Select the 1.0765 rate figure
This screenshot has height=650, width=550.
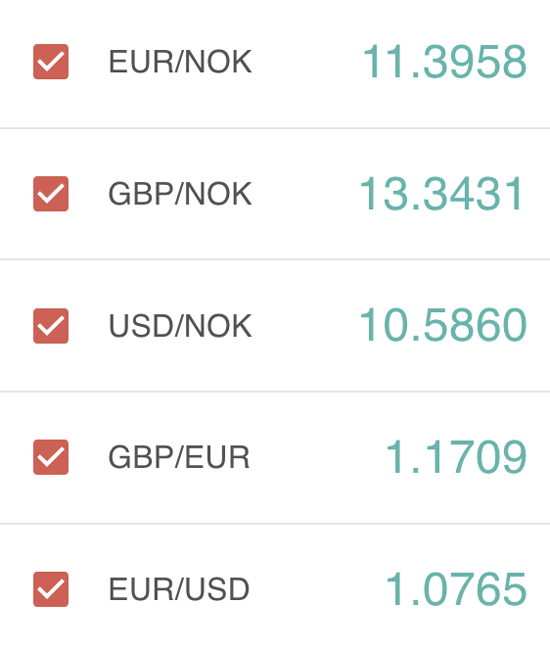click(x=456, y=589)
